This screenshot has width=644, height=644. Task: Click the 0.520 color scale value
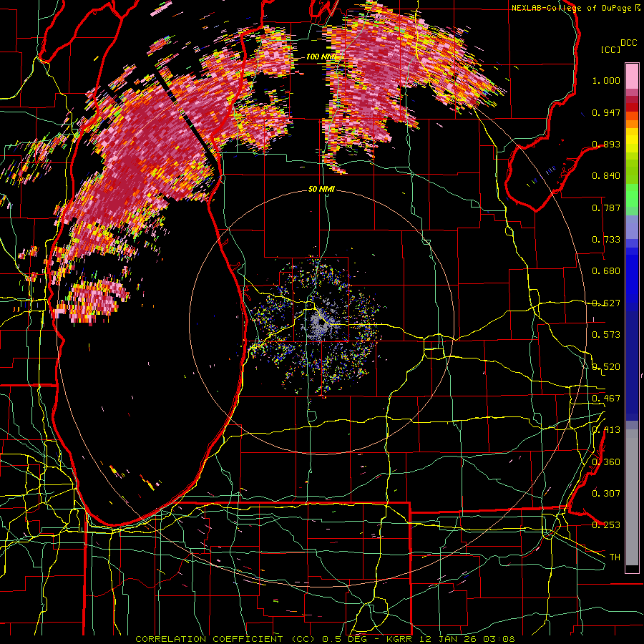pos(606,367)
